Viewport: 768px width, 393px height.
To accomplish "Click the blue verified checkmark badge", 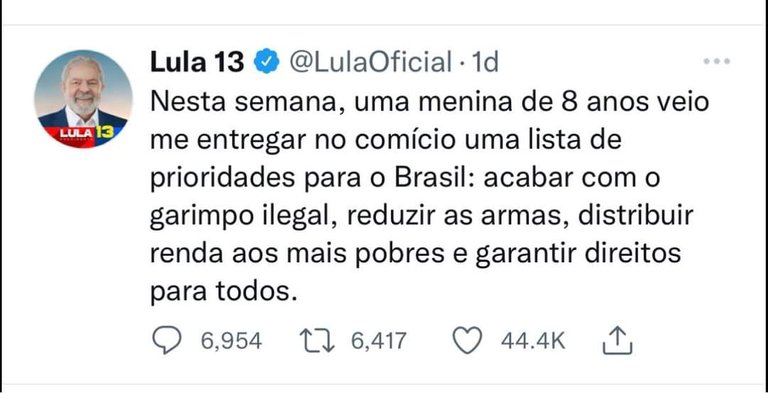I will [x=267, y=62].
